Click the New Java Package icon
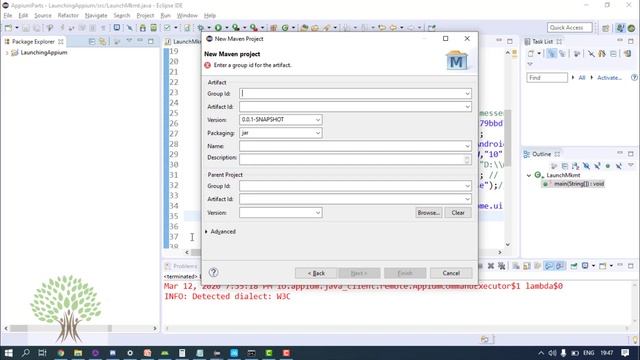640x360 pixels. [x=273, y=28]
